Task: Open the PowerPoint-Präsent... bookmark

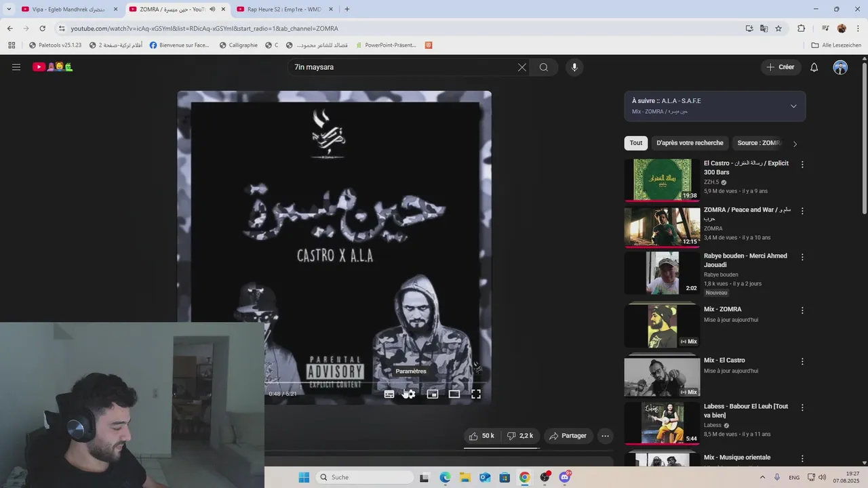Action: 385,45
